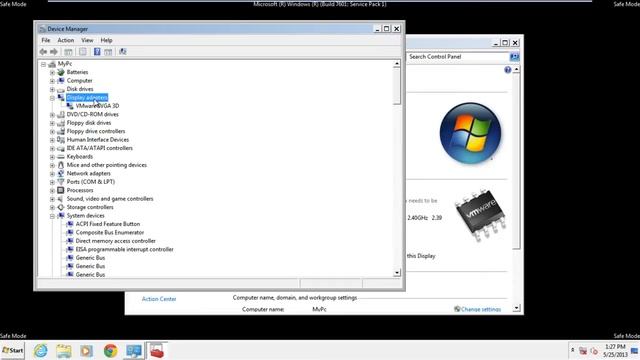The height and width of the screenshot is (360, 640).
Task: Collapse the Display adapters category
Action: tap(52, 98)
